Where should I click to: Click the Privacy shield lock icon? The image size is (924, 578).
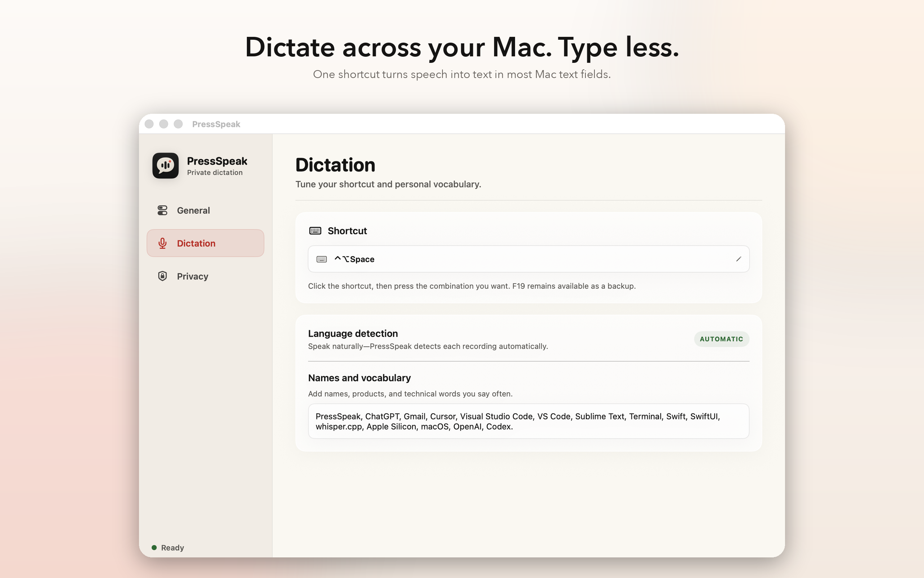pyautogui.click(x=162, y=276)
